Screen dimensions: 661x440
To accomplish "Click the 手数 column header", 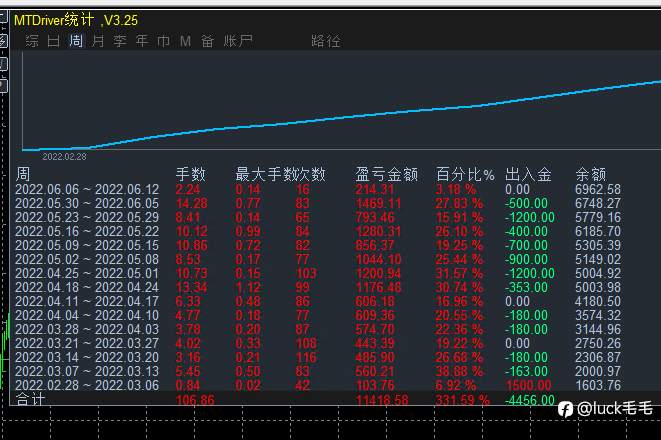I will coord(190,174).
